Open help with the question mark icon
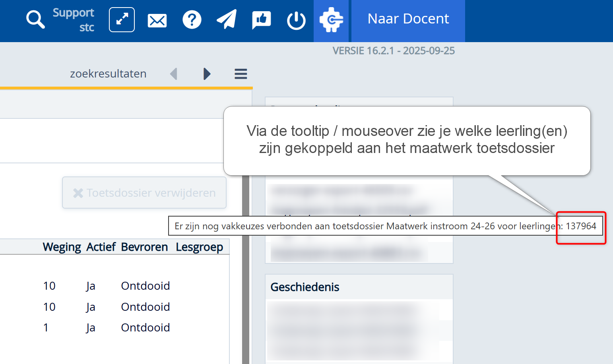The width and height of the screenshot is (613, 364). click(192, 19)
